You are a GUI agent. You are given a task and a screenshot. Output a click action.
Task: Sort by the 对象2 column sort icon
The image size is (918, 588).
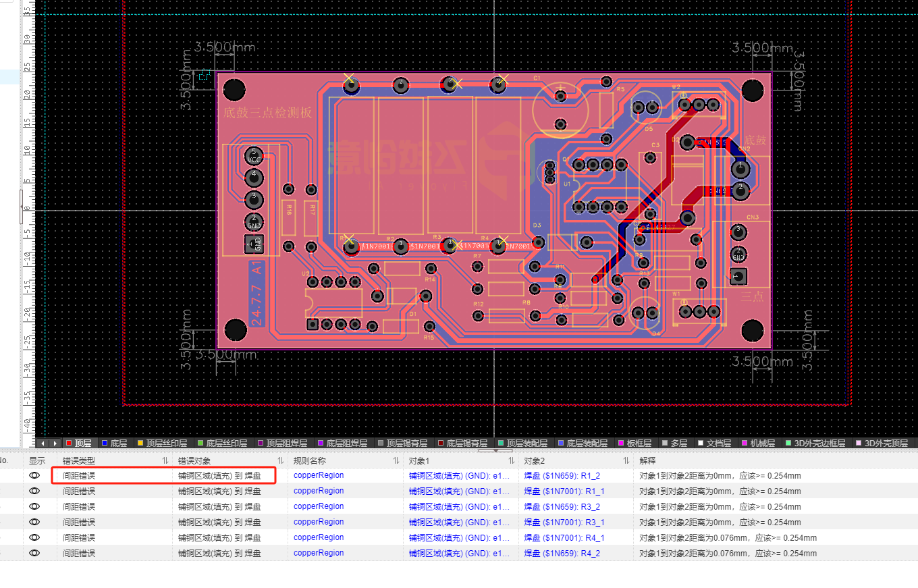pyautogui.click(x=626, y=460)
